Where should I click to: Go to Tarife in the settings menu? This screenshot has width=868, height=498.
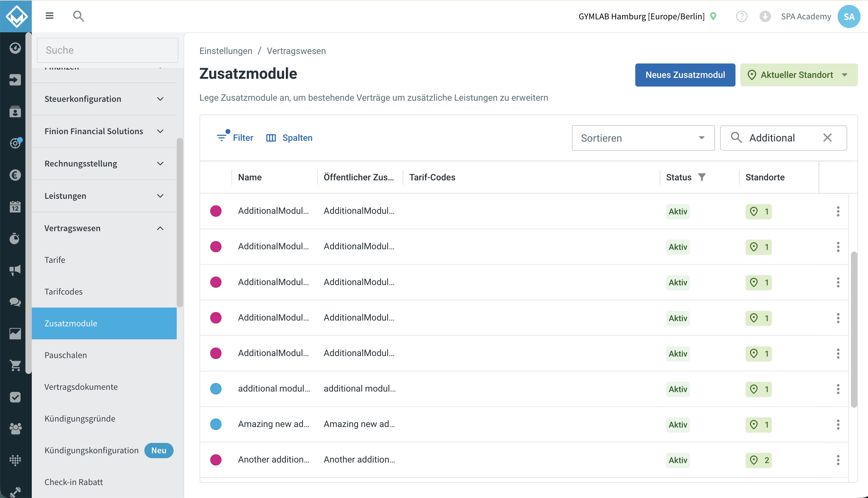[104, 260]
